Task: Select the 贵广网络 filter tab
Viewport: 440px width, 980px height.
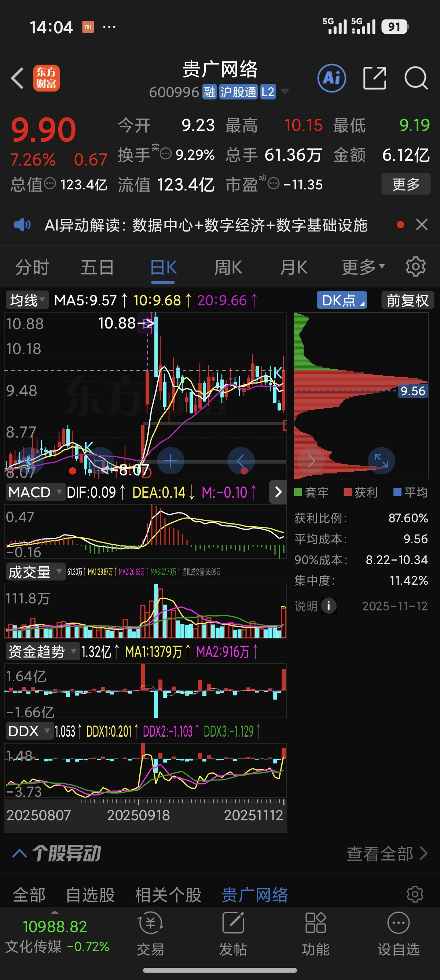Action: [x=254, y=894]
